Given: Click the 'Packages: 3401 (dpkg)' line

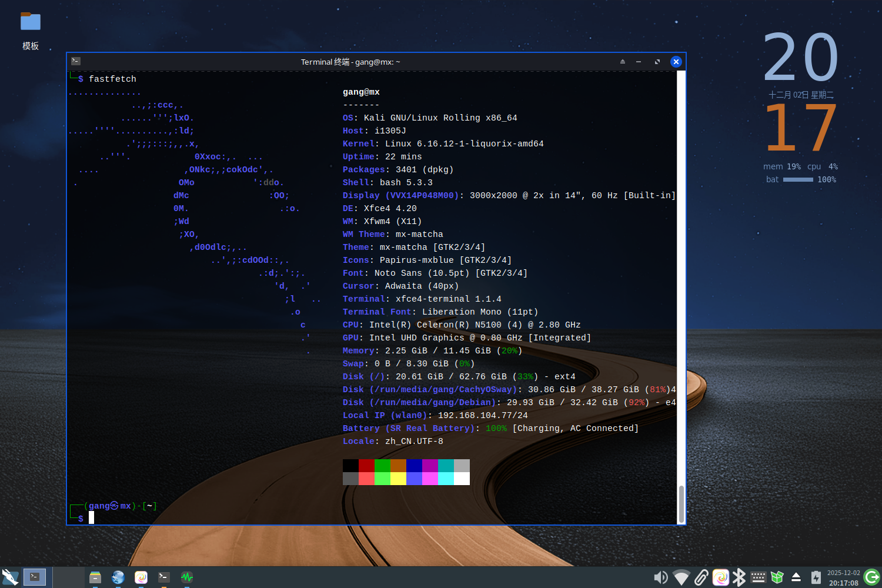Looking at the screenshot, I should click(x=398, y=170).
